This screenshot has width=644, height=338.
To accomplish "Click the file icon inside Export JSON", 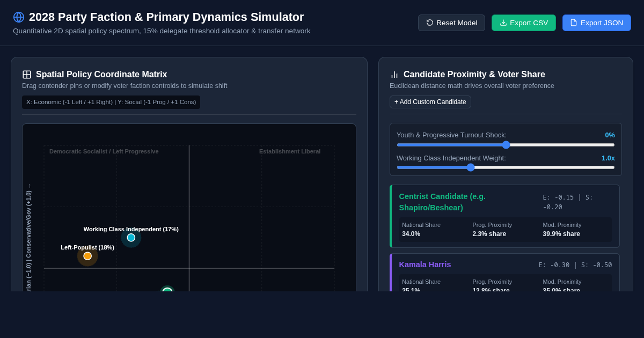I will point(574,23).
